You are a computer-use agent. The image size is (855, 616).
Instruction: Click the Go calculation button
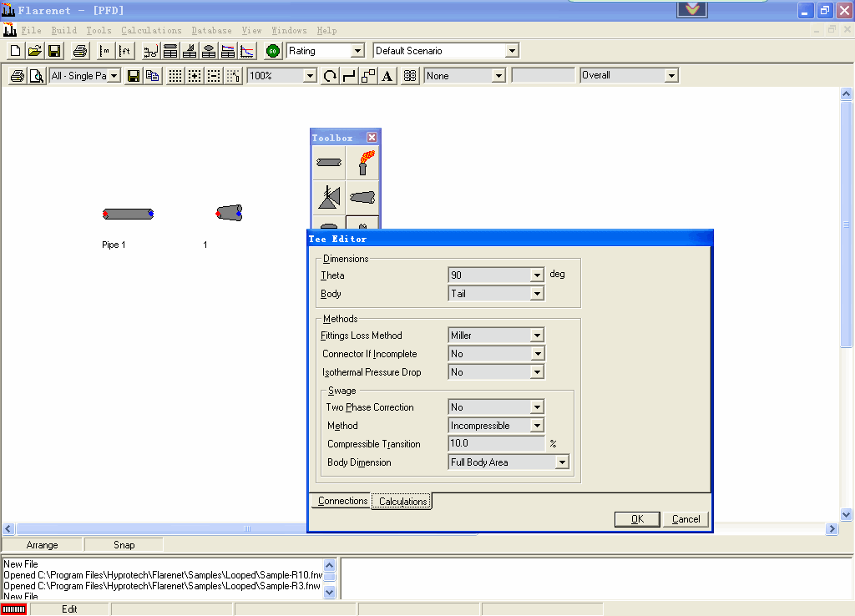point(273,51)
